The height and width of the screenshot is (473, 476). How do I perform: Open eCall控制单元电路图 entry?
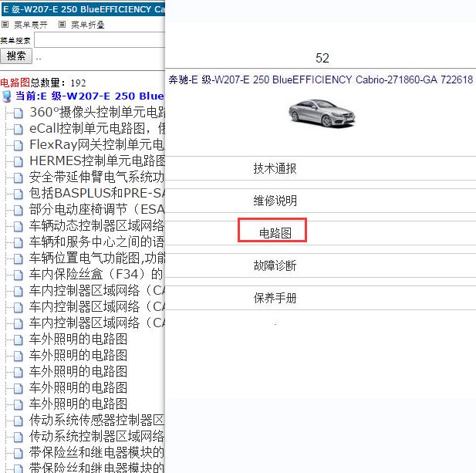pyautogui.click(x=97, y=128)
